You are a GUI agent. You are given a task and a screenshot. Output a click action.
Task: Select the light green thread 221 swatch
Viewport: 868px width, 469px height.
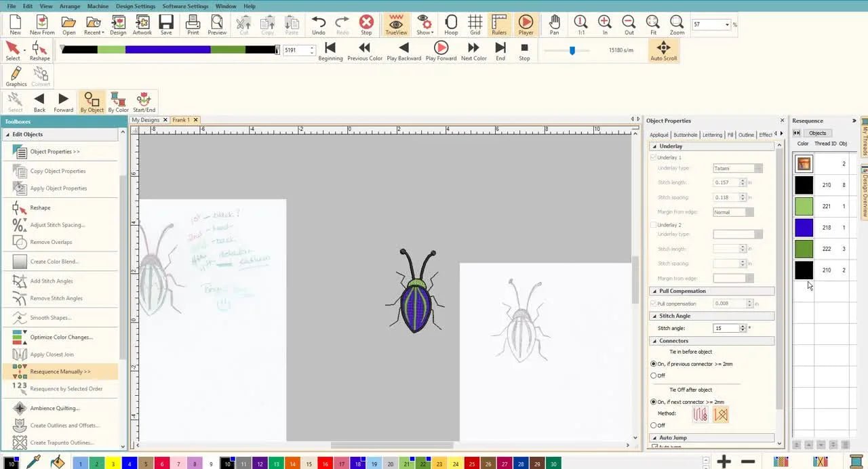(804, 206)
